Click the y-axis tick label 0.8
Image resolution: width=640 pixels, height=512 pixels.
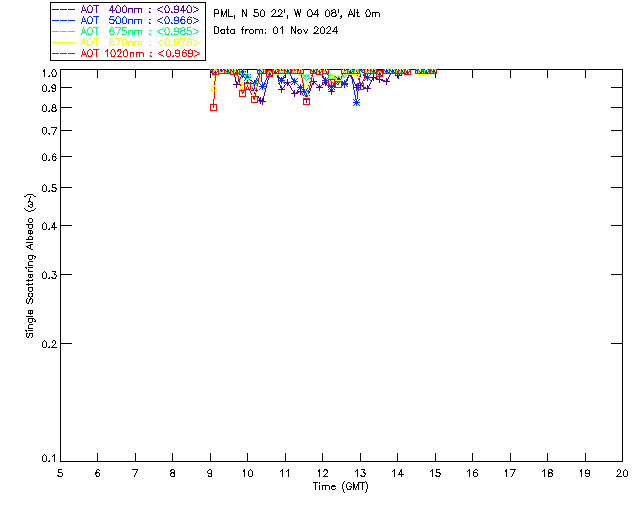pyautogui.click(x=49, y=108)
